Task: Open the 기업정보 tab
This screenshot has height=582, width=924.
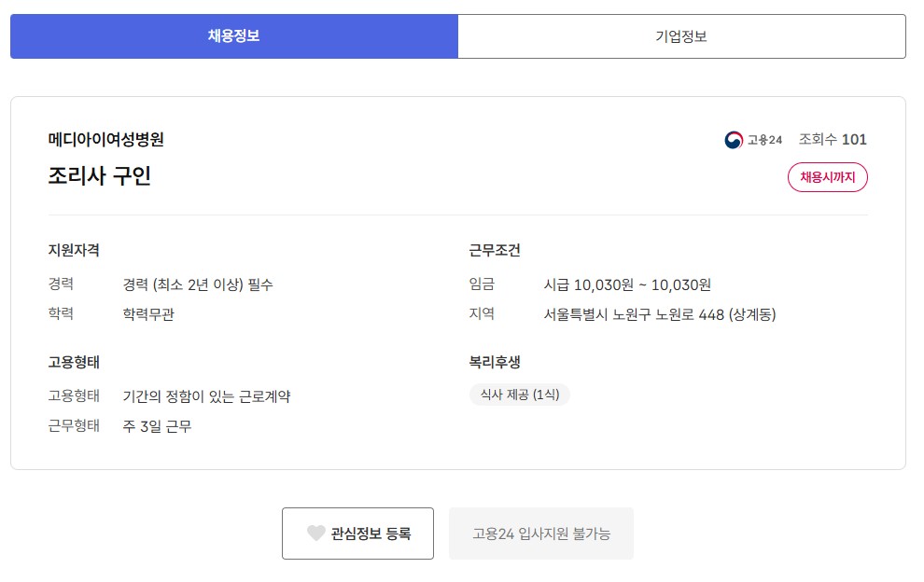Action: pos(681,36)
